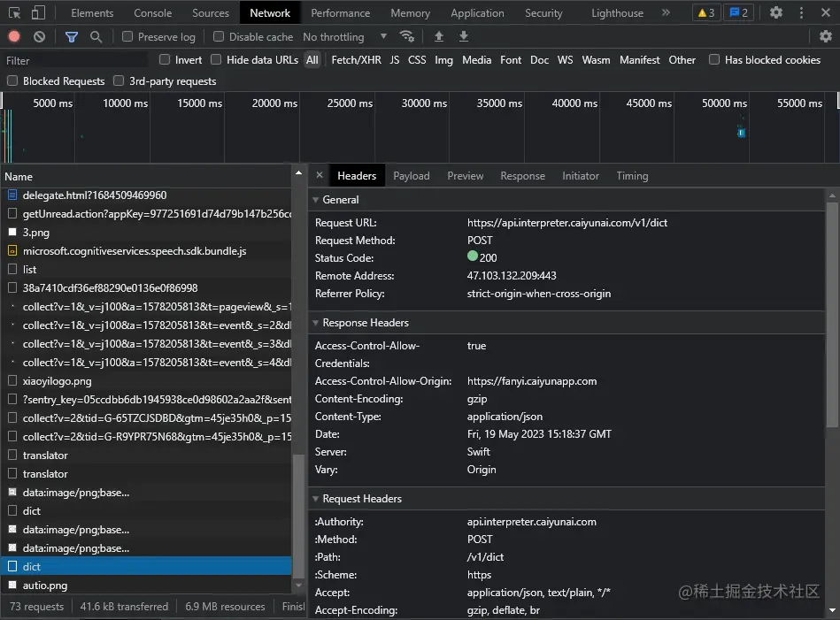Select the autio.png request
The image size is (840, 620).
point(146,586)
